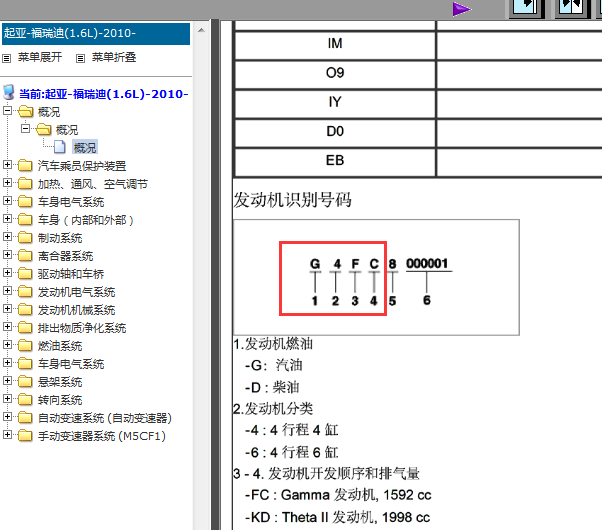This screenshot has width=602, height=530.
Task: Expand the 制动系统 tree node
Action: (x=7, y=237)
